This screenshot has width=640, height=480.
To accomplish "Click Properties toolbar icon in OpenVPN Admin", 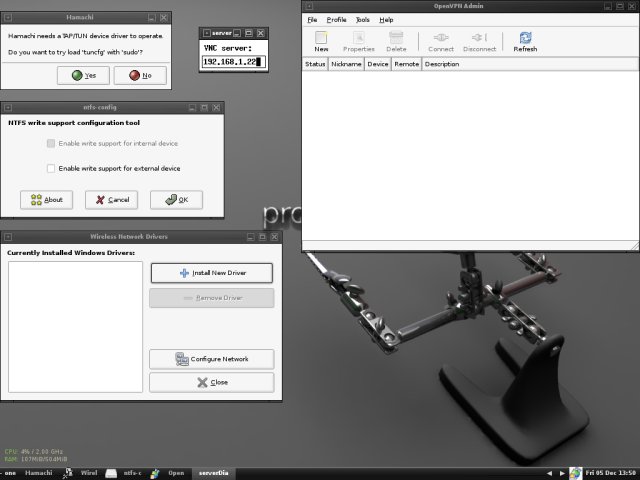I will tap(359, 42).
